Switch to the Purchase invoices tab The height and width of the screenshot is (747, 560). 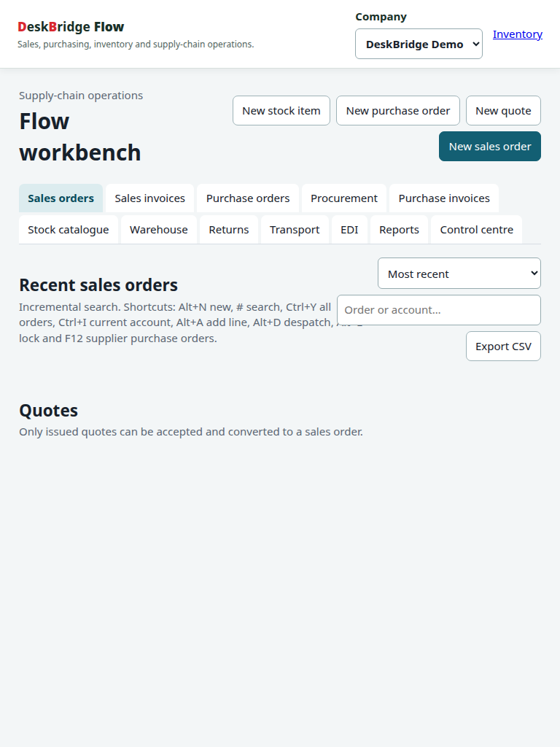coord(444,198)
